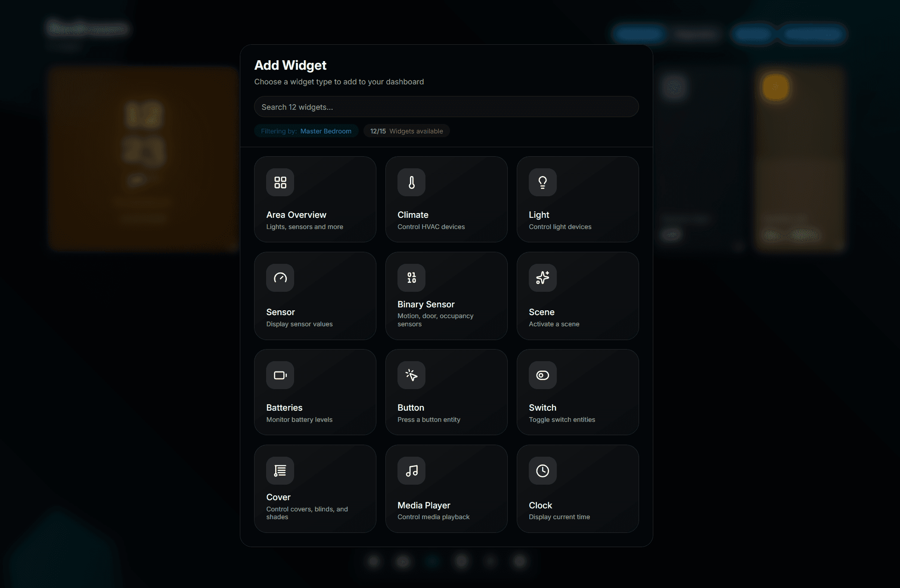Click the Switch toggle icon
Screen dimensions: 900x588
tap(543, 375)
